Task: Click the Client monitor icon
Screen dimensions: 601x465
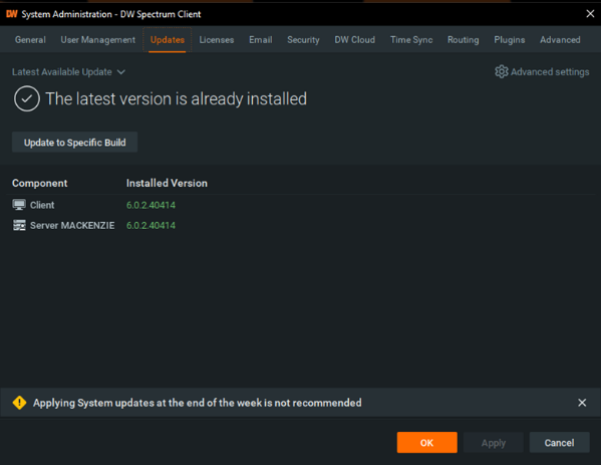Action: click(19, 205)
